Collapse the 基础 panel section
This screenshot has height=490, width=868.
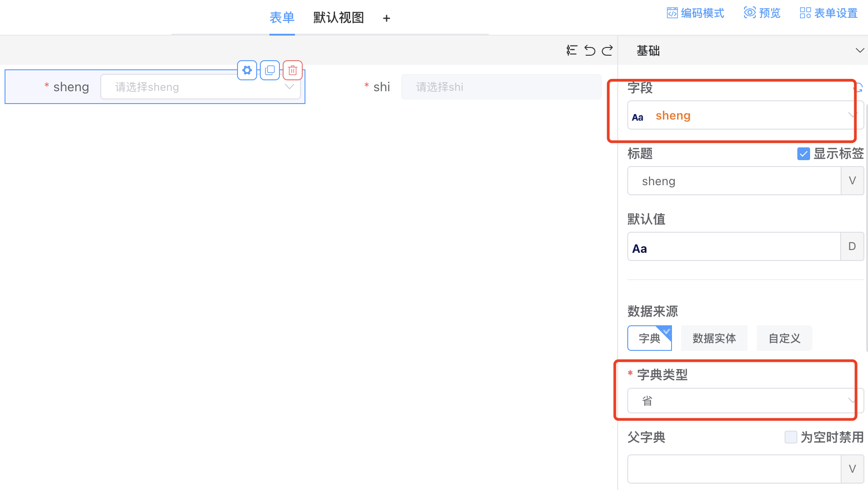(x=859, y=51)
